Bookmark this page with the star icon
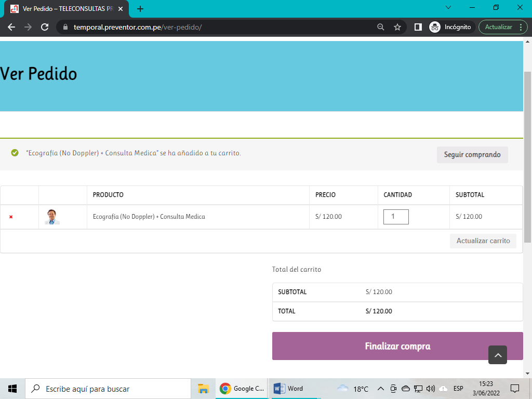532x399 pixels. (x=397, y=27)
